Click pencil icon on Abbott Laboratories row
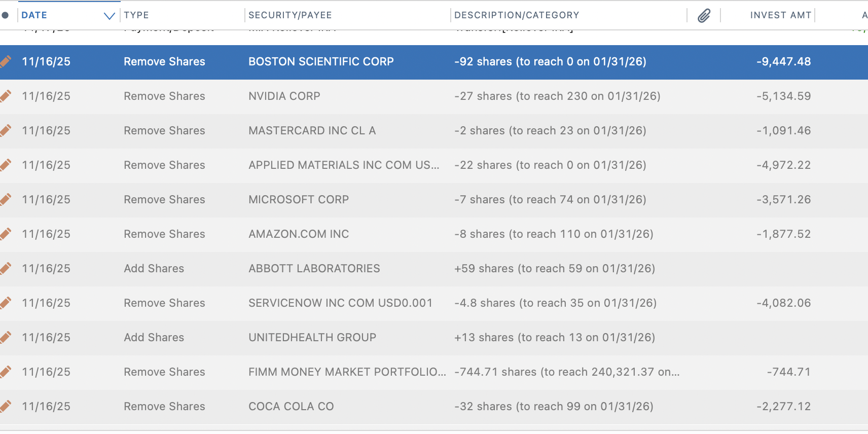This screenshot has width=868, height=434. (6, 269)
